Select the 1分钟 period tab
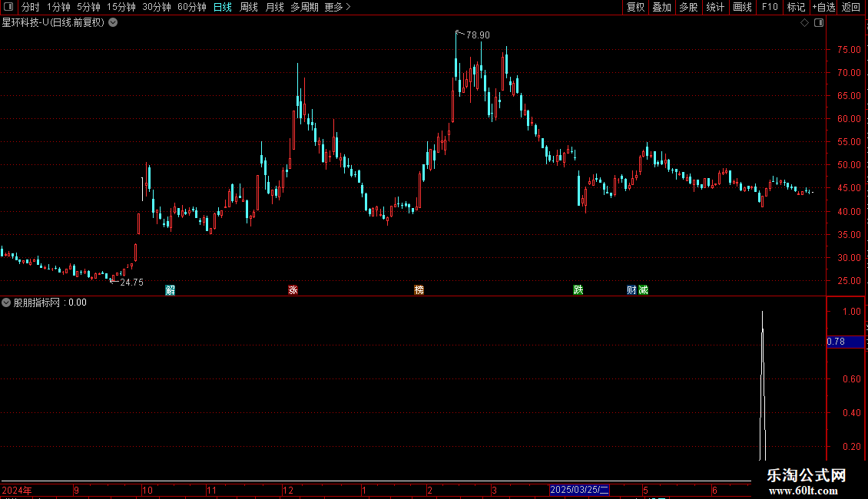Image resolution: width=868 pixels, height=499 pixels. pos(58,7)
